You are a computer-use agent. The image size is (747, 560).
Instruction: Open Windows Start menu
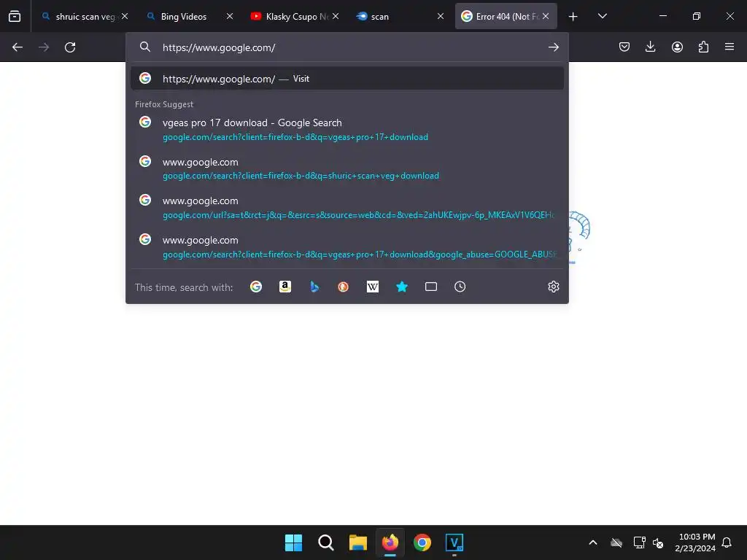(293, 542)
